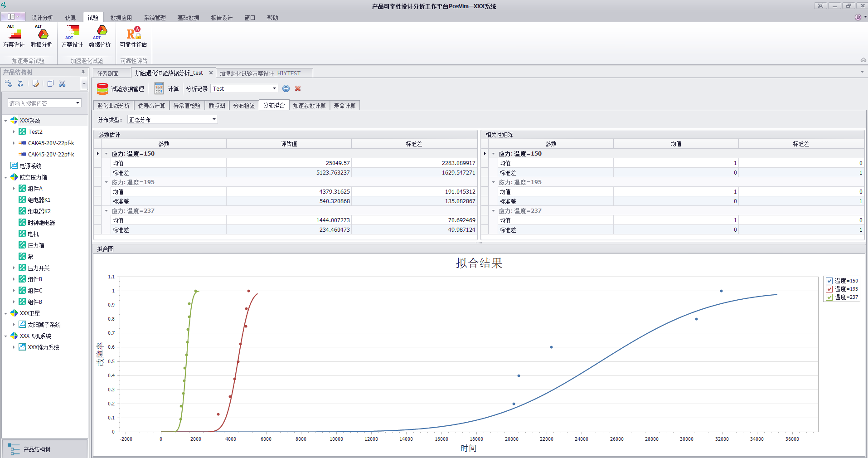Image resolution: width=868 pixels, height=458 pixels.
Task: Open the 系统管理 ribbon tab
Action: point(155,18)
